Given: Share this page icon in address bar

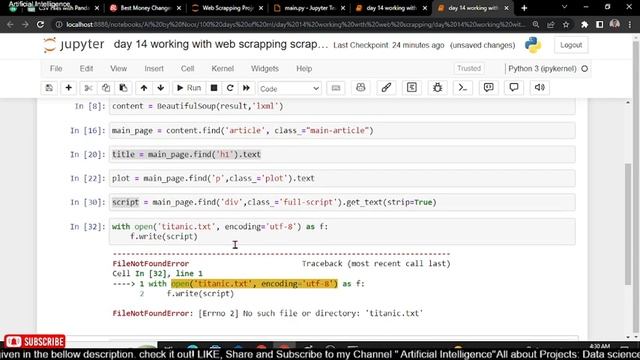Looking at the screenshot, I should (x=551, y=24).
